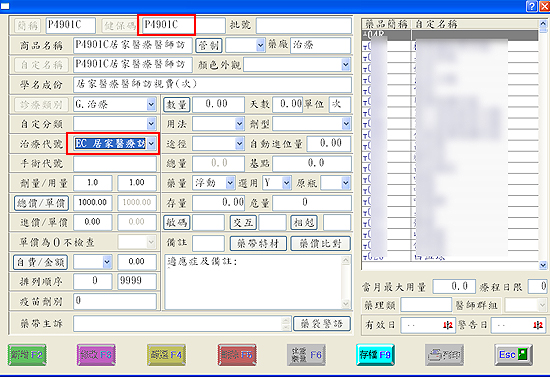Click the drug list scrollbar down arrow
The image size is (550, 377).
point(543,265)
